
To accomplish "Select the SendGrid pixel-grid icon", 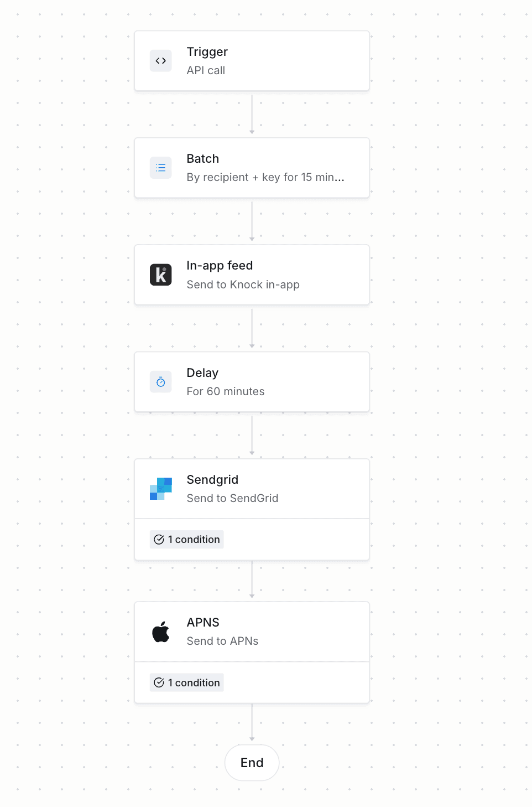I will pyautogui.click(x=160, y=488).
